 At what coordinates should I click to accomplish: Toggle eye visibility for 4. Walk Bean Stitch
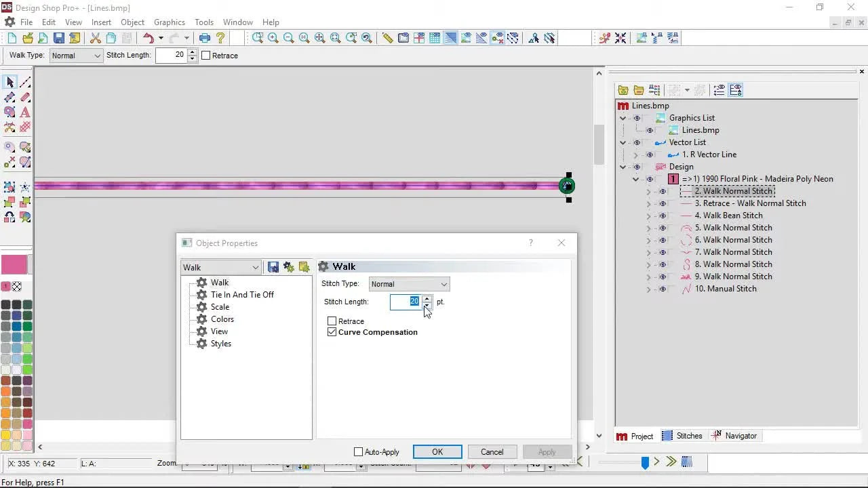[663, 216]
